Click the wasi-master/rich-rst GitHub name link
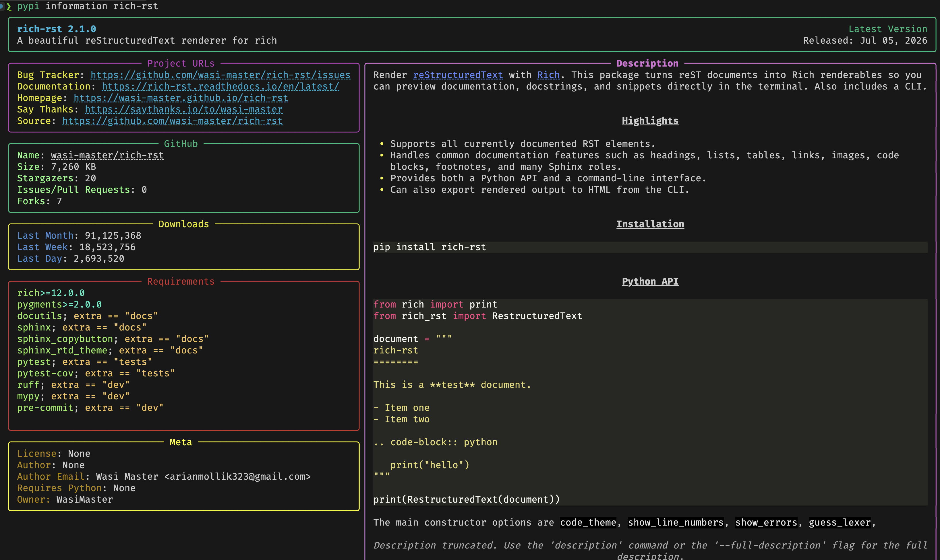Image resolution: width=940 pixels, height=560 pixels. [107, 155]
